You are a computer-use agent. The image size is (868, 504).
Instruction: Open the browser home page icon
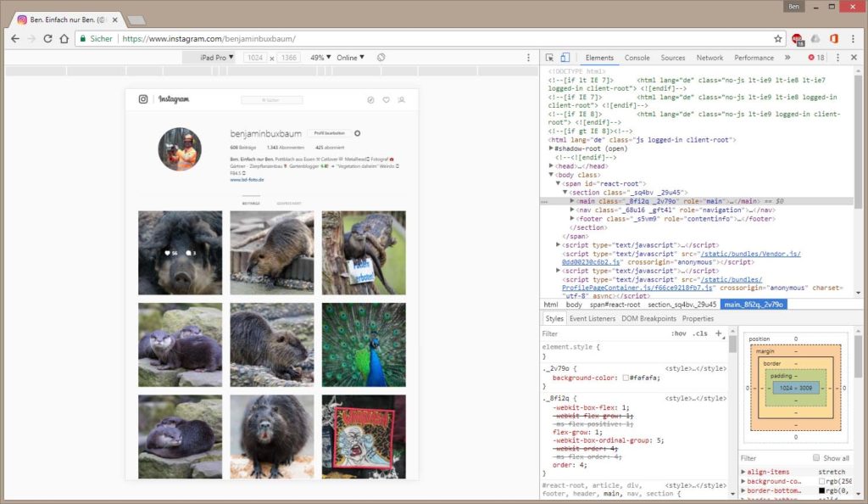pyautogui.click(x=64, y=39)
